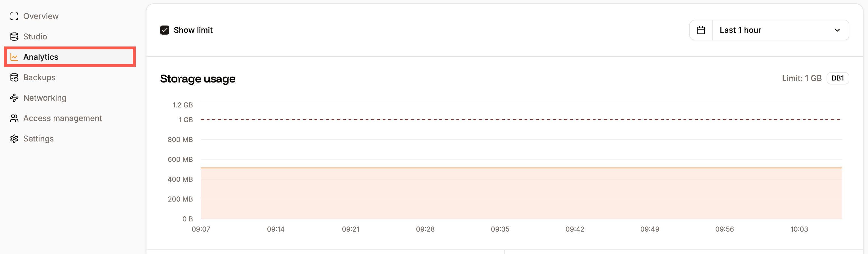Click the 1 GB limit dashed line
This screenshot has height=254, width=868.
click(506, 119)
